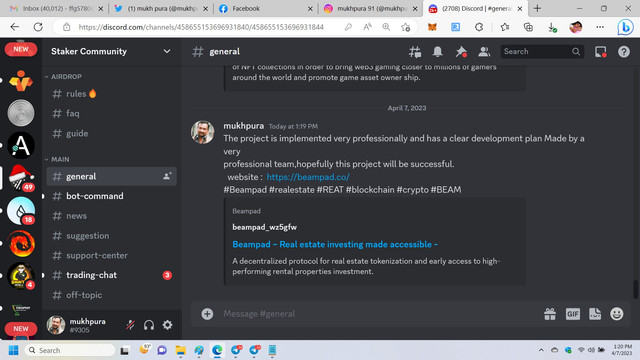Open the emoji picker

click(617, 314)
